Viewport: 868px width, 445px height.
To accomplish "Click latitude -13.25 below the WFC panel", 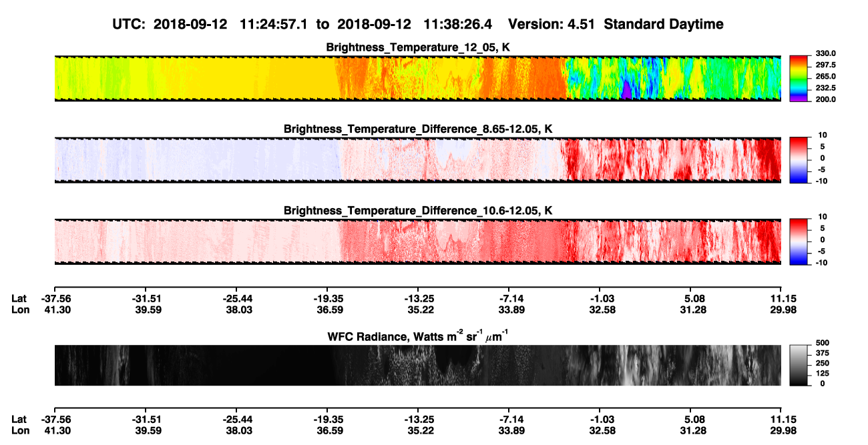I will 419,419.
